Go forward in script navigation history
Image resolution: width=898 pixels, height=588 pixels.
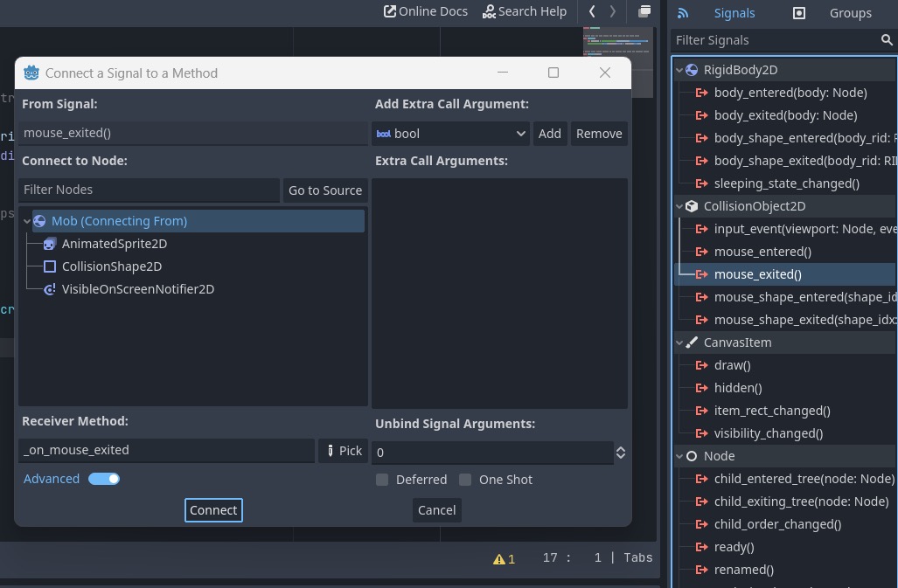tap(612, 11)
